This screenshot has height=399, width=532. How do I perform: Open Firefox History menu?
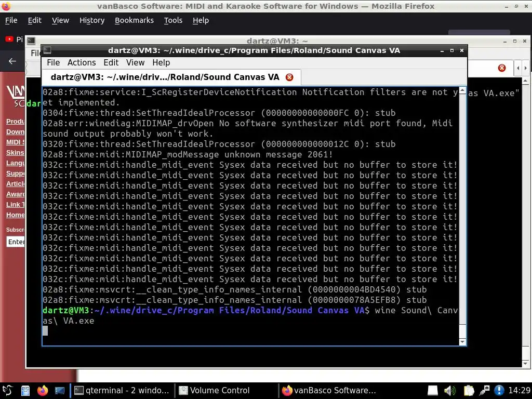tap(92, 20)
